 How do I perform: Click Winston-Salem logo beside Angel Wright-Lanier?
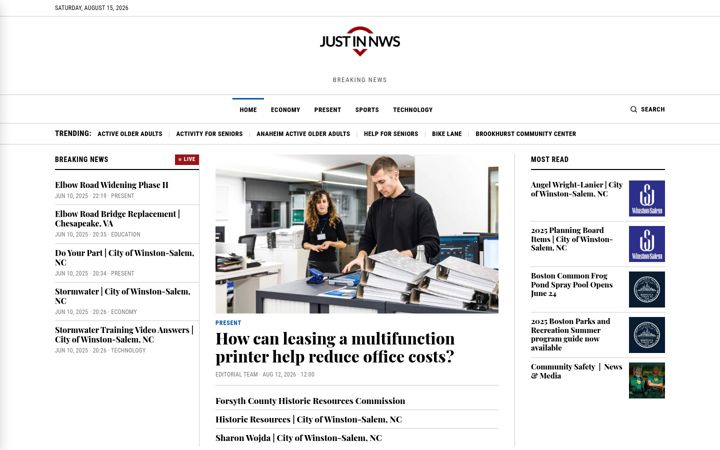pos(647,198)
